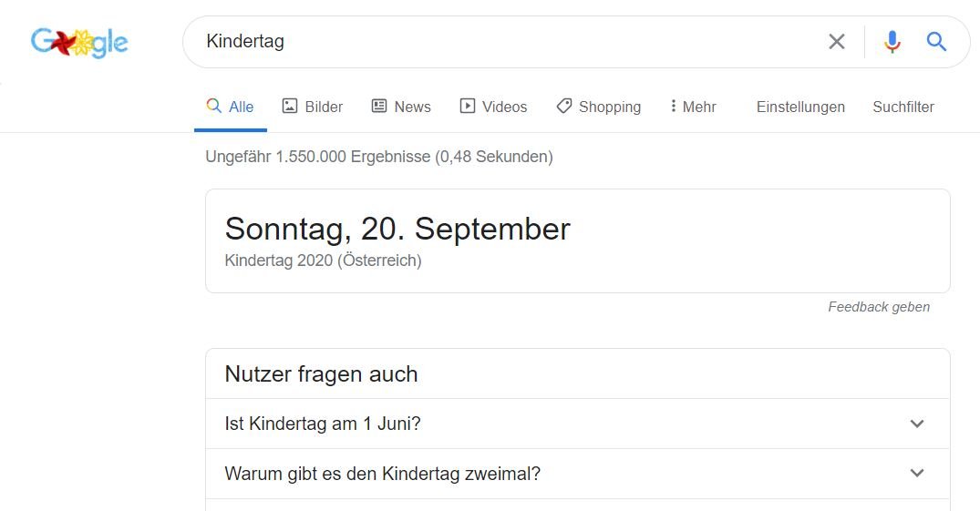Open the Shopping results tab
Image resolution: width=980 pixels, height=511 pixels.
pyautogui.click(x=609, y=107)
